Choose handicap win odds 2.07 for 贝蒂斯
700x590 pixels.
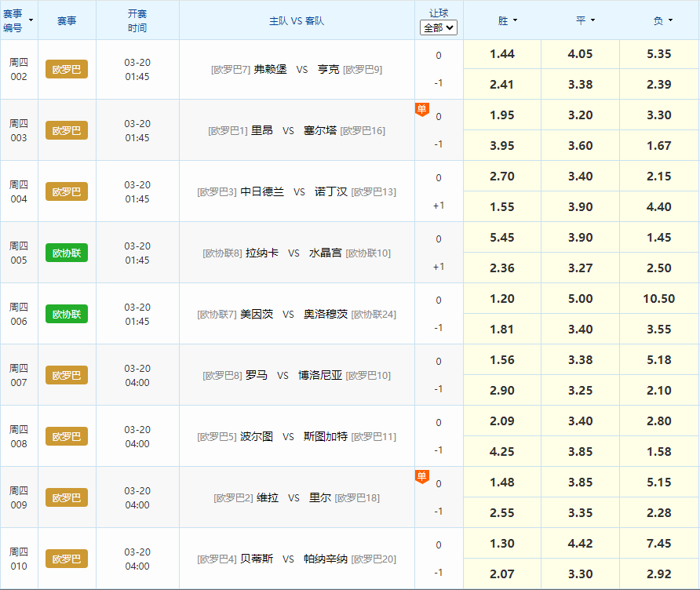click(502, 574)
